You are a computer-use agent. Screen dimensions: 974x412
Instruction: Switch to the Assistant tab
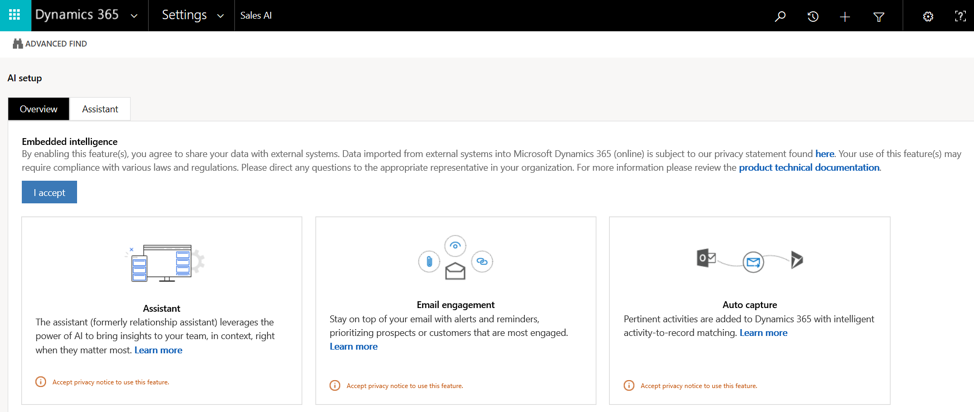pyautogui.click(x=100, y=109)
